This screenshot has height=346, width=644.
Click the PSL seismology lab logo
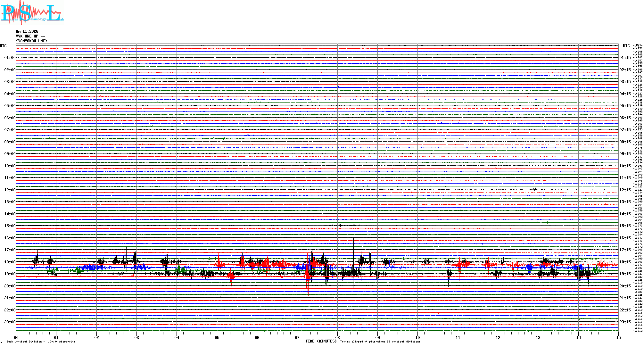pyautogui.click(x=32, y=13)
